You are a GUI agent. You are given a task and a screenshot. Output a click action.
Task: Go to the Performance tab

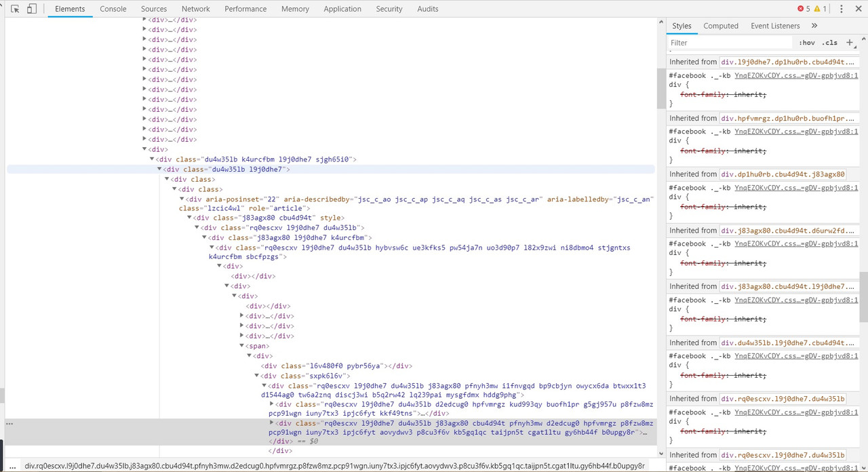(245, 9)
